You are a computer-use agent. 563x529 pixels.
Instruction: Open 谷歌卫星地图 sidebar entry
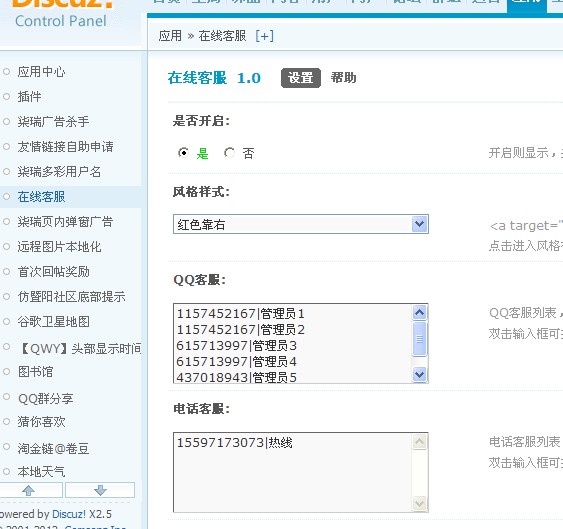[x=53, y=321]
